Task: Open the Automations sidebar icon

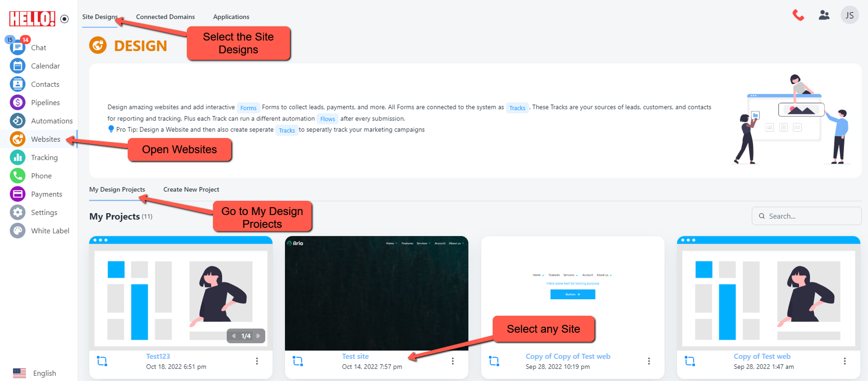Action: [17, 121]
